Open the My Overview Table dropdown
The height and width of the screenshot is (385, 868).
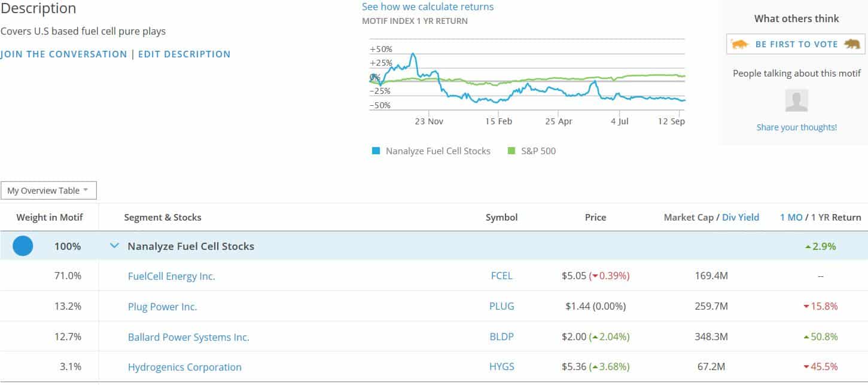coord(48,191)
